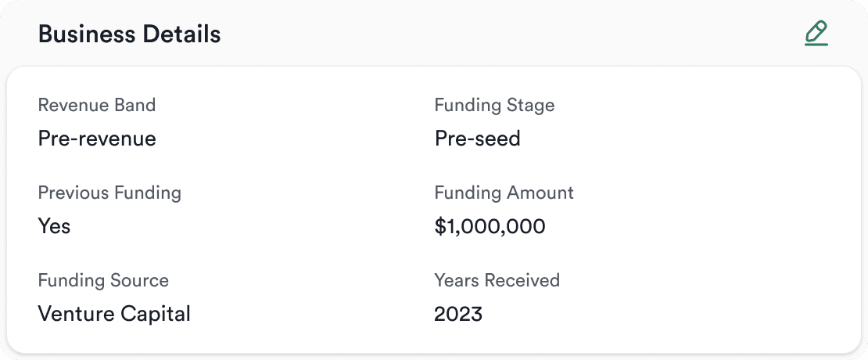Select the Funding Source label
The height and width of the screenshot is (360, 868).
click(103, 280)
